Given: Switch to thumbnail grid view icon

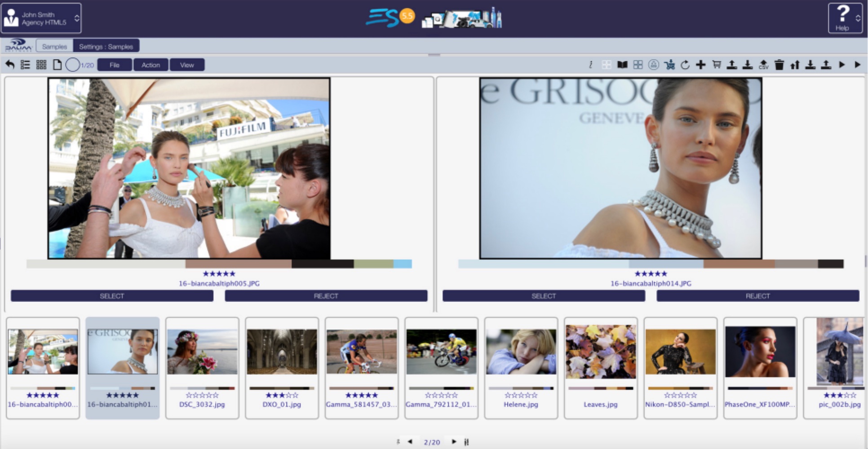Looking at the screenshot, I should [x=41, y=65].
